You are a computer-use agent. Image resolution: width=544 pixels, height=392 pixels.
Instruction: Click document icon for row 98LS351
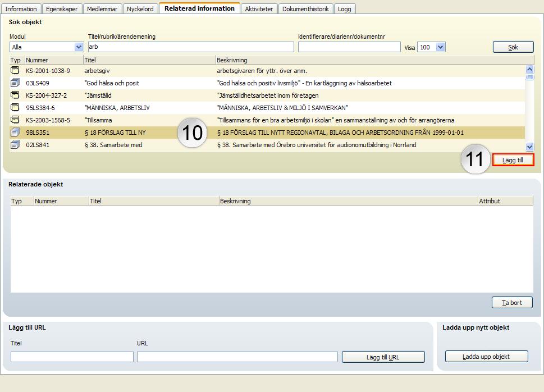pos(15,133)
